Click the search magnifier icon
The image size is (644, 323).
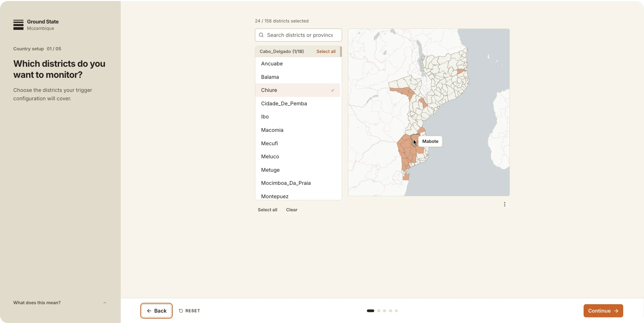coord(261,35)
